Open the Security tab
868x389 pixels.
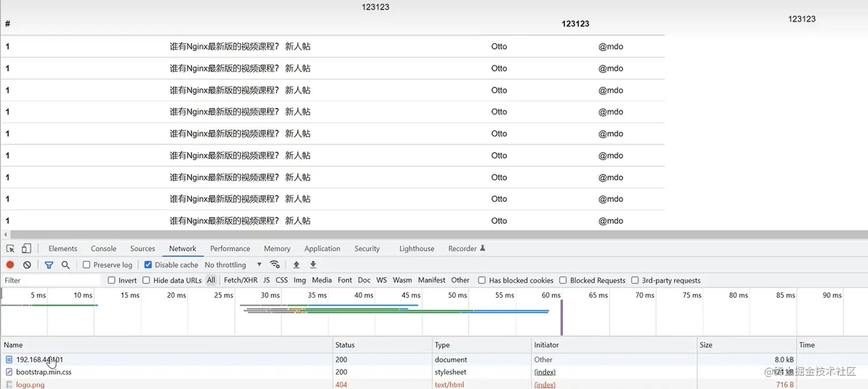tap(367, 248)
